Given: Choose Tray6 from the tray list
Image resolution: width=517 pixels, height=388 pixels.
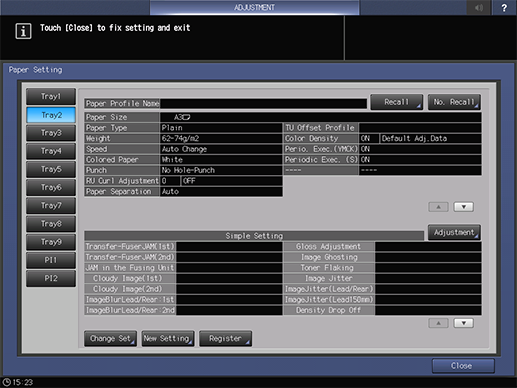Looking at the screenshot, I should coord(51,187).
